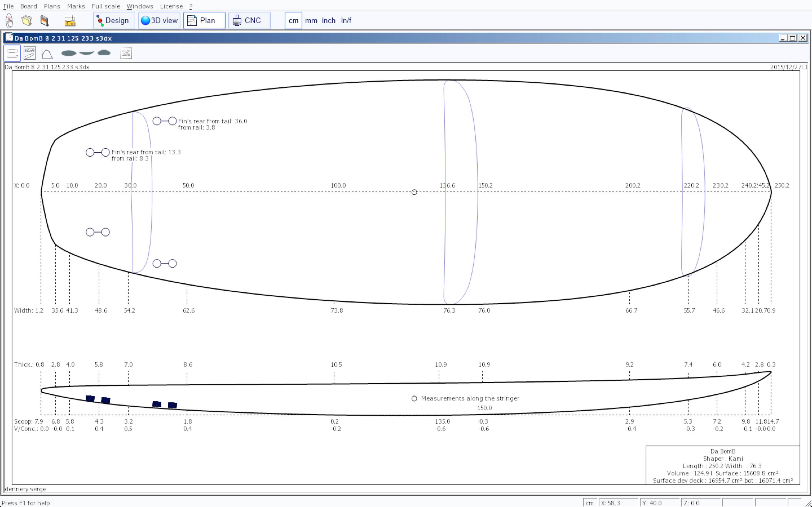
Task: Click the Excel export icon
Action: (x=126, y=53)
